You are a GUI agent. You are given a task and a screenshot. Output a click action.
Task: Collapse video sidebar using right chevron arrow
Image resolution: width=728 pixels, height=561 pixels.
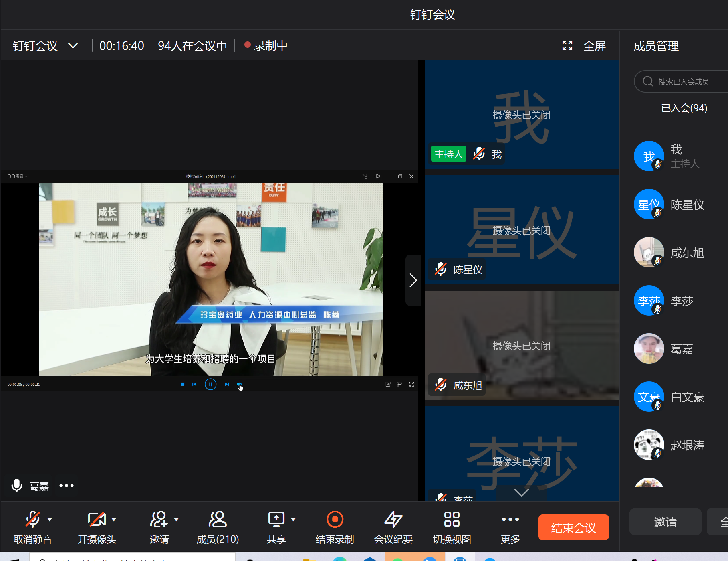[413, 280]
